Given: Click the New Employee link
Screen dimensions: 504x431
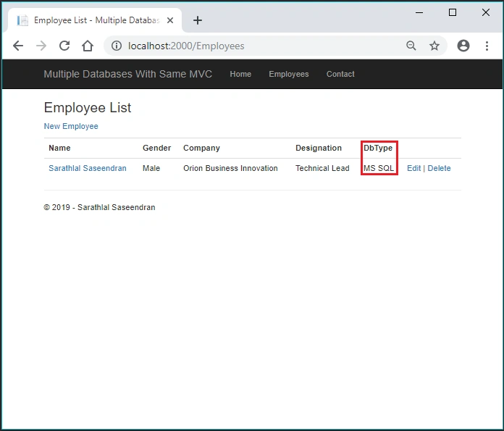Looking at the screenshot, I should click(x=71, y=126).
